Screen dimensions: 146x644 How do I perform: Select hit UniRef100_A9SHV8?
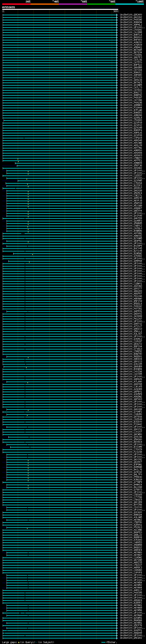tap(131, 153)
